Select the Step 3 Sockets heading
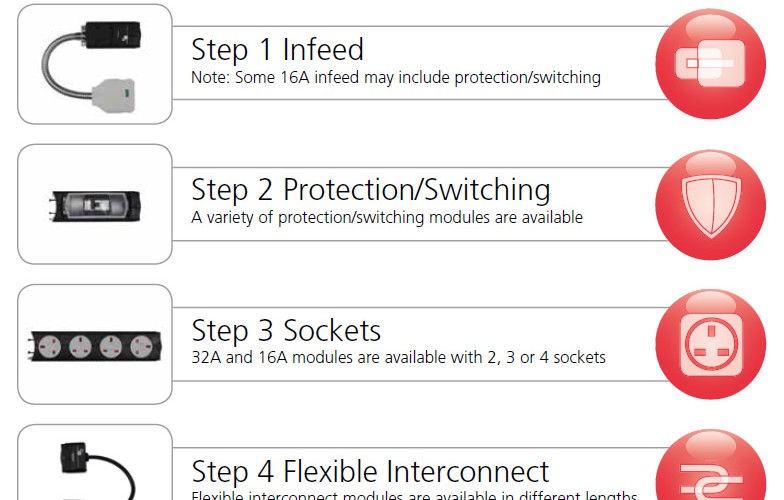Viewport: 784px width, 500px height. [286, 330]
